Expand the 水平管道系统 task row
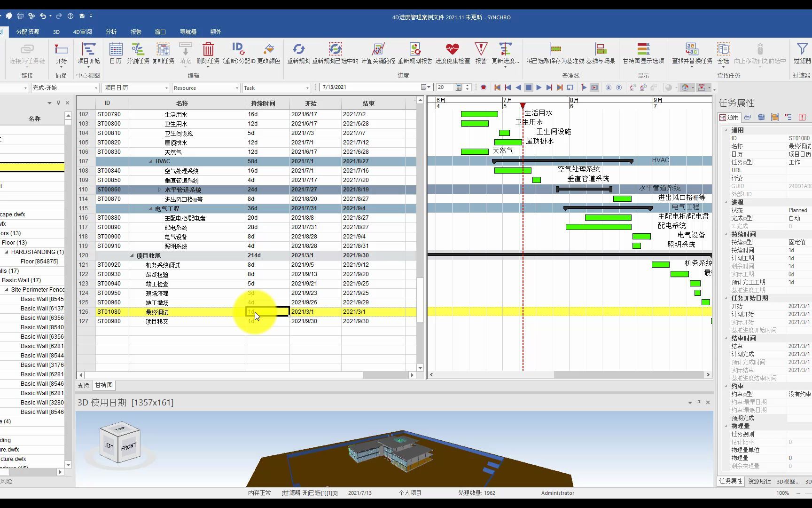This screenshot has width=812, height=508. 160,190
